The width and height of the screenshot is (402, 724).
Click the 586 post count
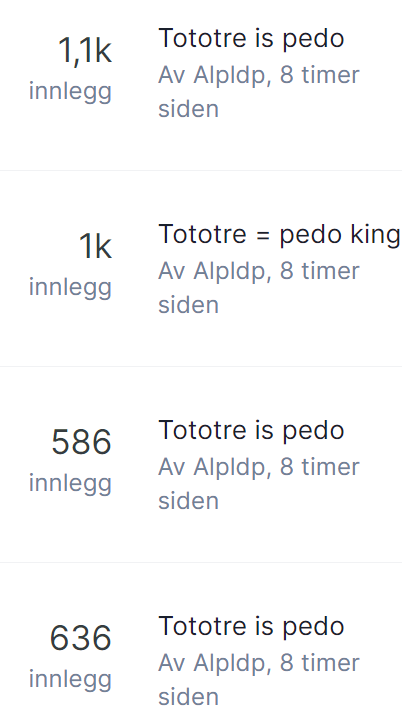(81, 442)
